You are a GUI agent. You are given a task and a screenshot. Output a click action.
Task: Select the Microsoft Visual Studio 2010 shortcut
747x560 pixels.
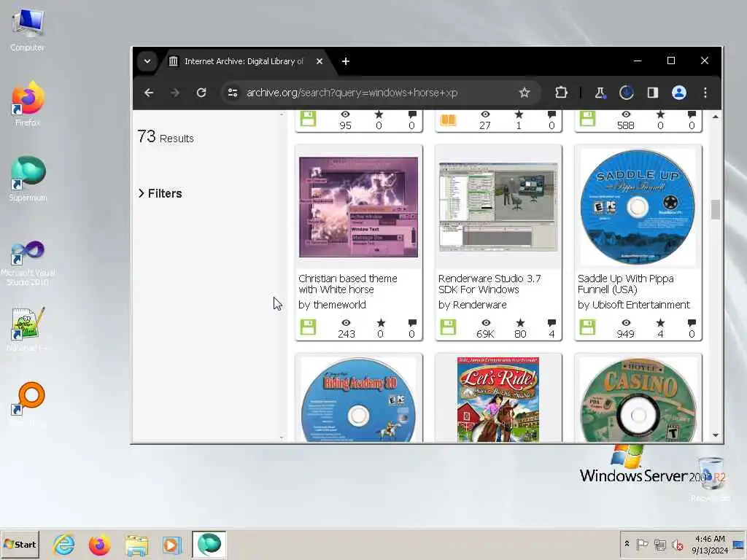(x=28, y=262)
